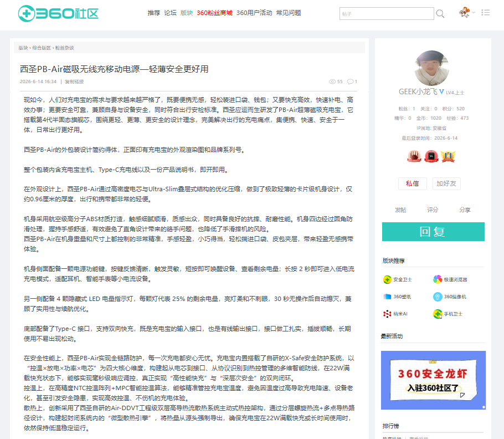Click the post date 2026-6-14 16:34
504x439 pixels.
(38, 81)
